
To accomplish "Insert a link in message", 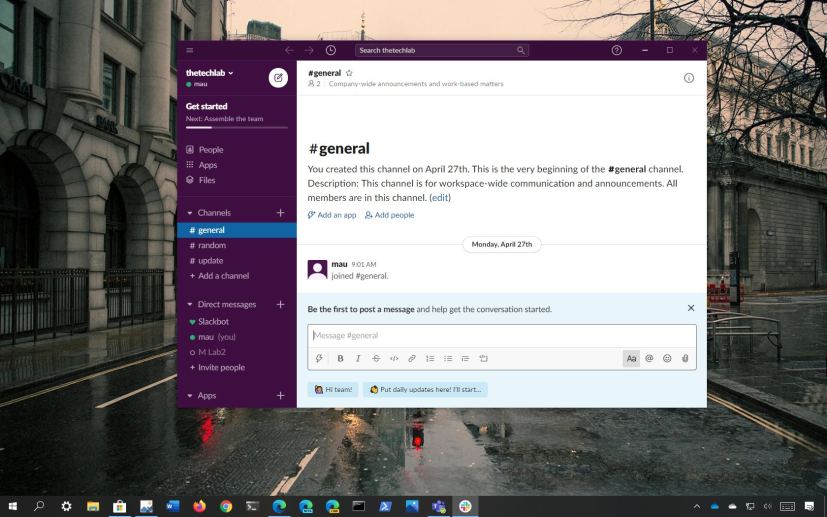I will point(412,358).
